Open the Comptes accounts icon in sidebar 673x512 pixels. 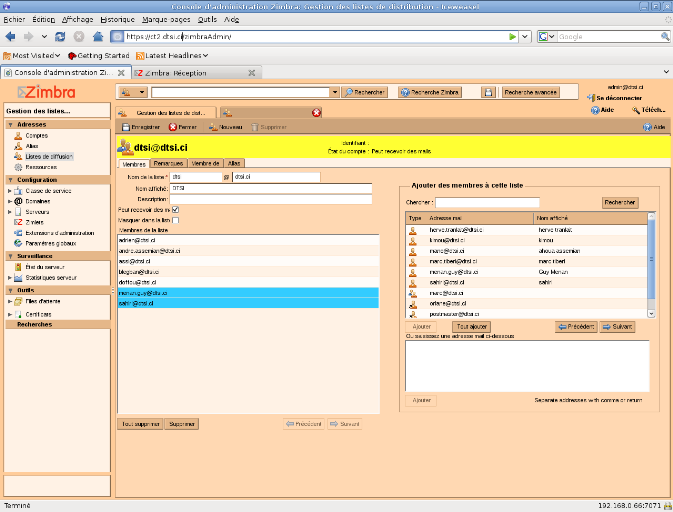18,135
